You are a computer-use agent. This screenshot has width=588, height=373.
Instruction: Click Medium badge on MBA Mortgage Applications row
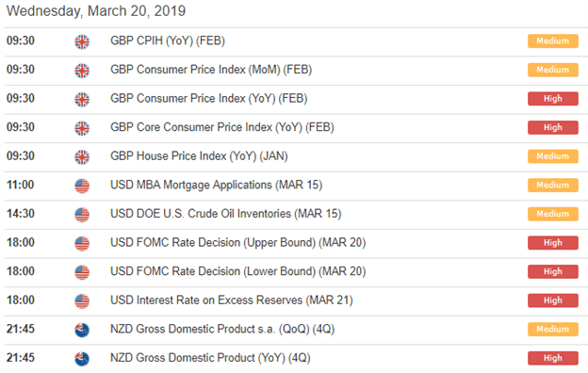pos(553,186)
